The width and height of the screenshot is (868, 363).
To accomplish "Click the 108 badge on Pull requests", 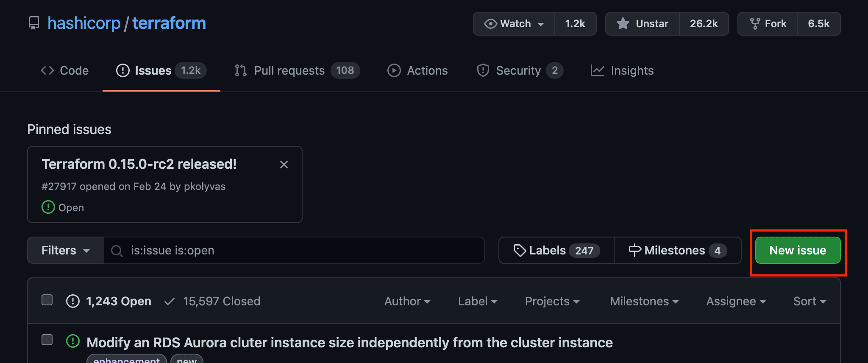I will tap(345, 70).
